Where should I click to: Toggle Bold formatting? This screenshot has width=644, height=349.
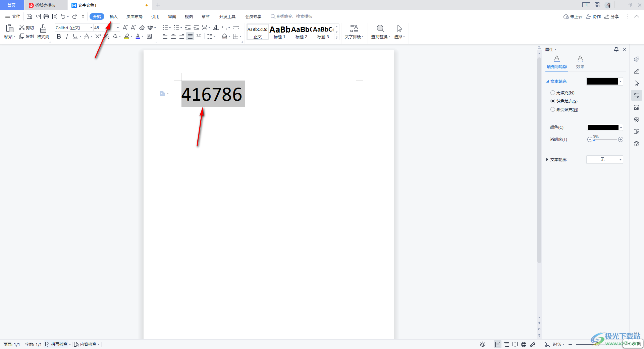(x=59, y=36)
